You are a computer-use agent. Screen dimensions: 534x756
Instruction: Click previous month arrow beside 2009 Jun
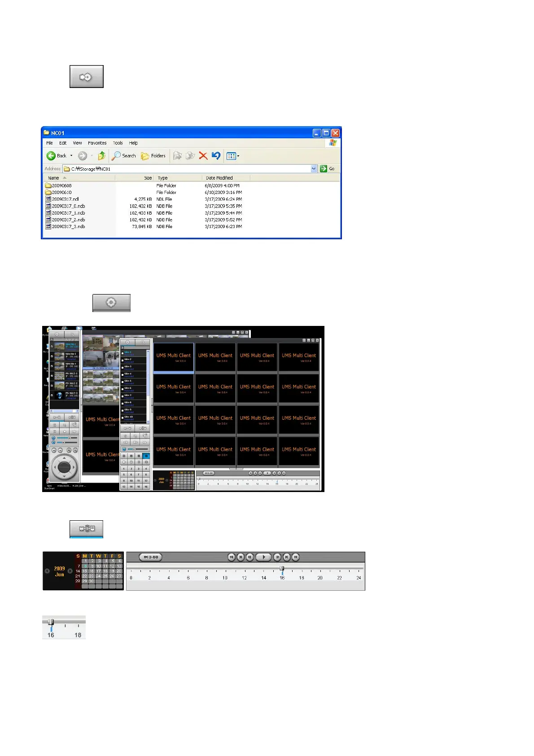[47, 571]
